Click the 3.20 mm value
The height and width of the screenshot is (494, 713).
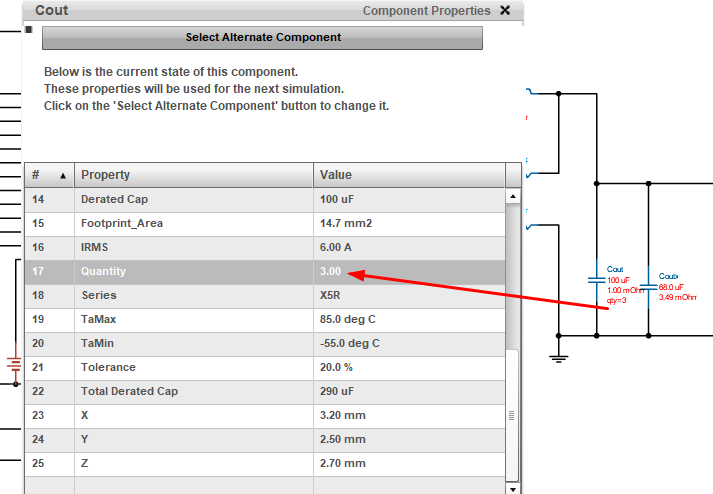(x=342, y=416)
